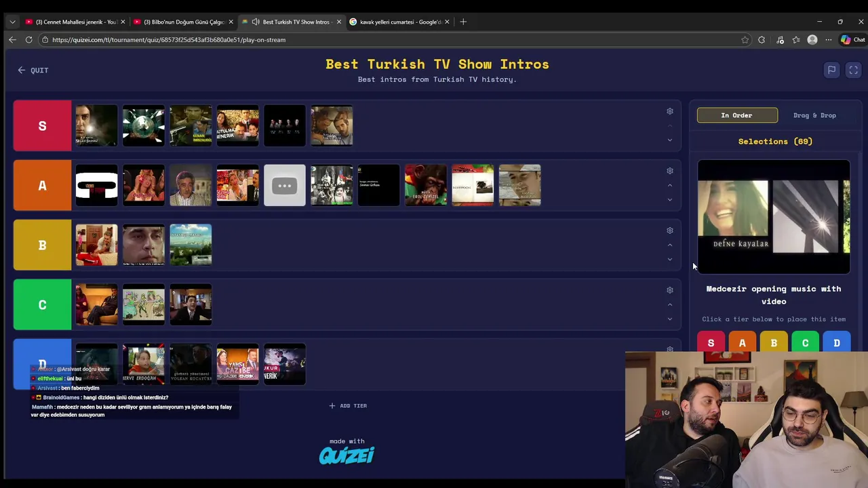868x488 pixels.
Task: Open new browser tab with plus
Action: coord(463,22)
